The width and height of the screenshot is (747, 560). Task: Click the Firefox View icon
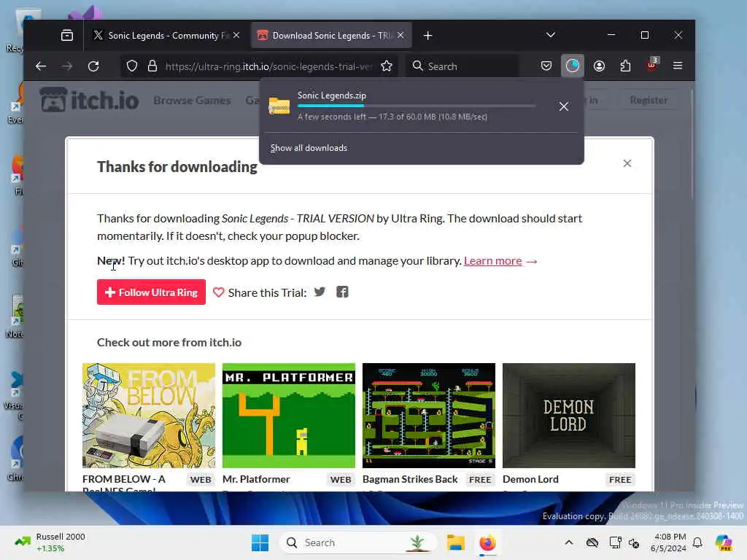click(67, 35)
